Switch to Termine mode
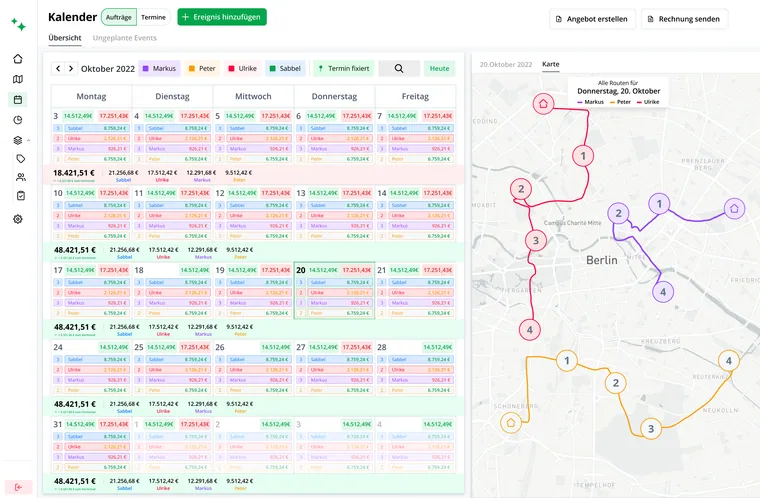This screenshot has width=760, height=498. (153, 17)
